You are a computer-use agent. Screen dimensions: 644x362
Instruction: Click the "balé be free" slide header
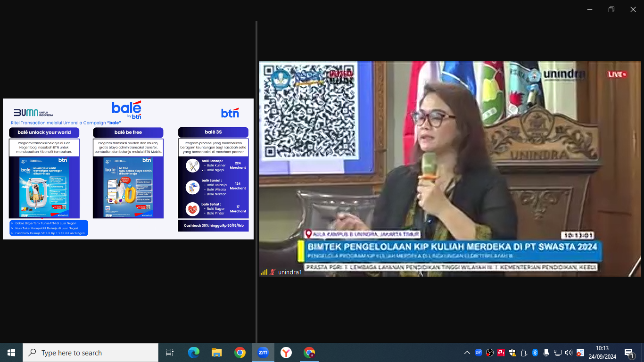tap(128, 132)
